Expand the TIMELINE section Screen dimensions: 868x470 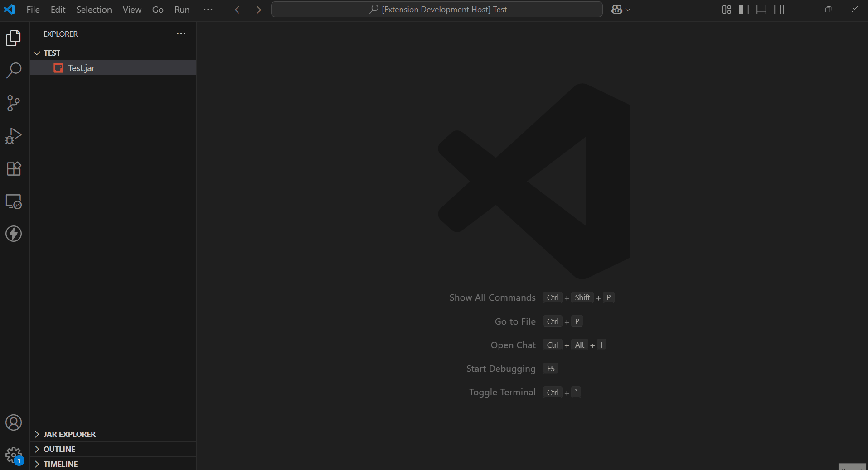[113, 464]
